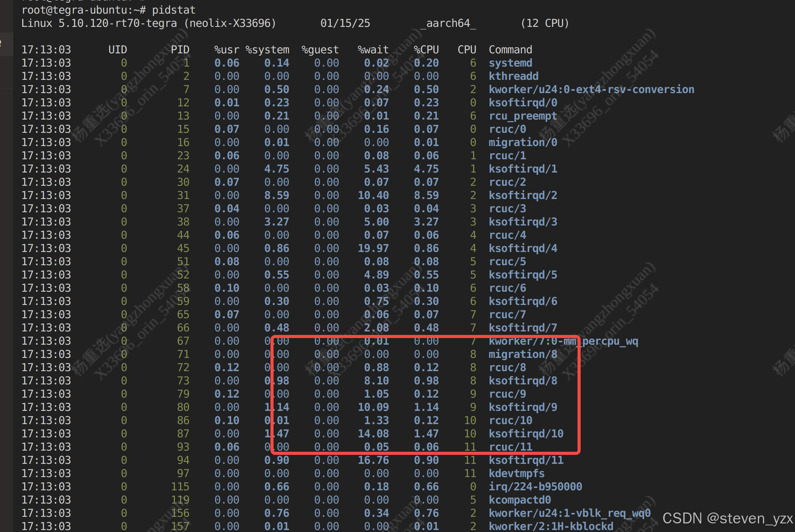Click the 8.59 %CPU value
Image resolution: width=795 pixels, height=532 pixels.
point(426,196)
